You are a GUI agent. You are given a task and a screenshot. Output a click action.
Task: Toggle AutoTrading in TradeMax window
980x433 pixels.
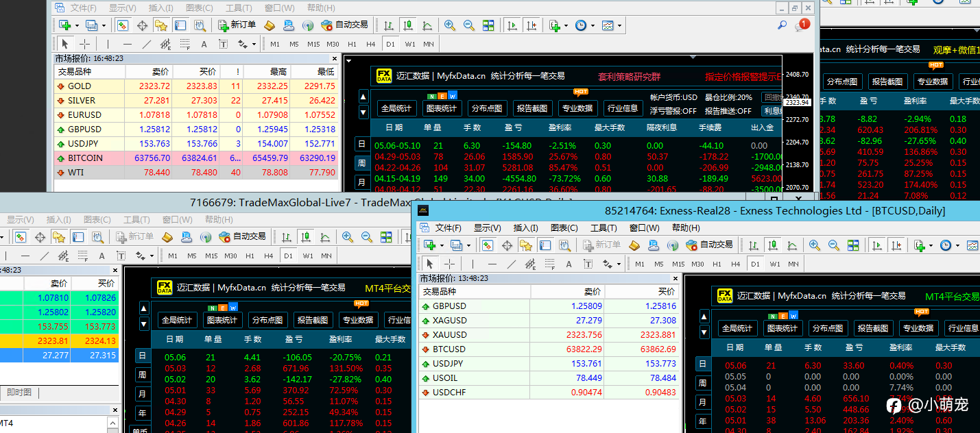pos(243,236)
